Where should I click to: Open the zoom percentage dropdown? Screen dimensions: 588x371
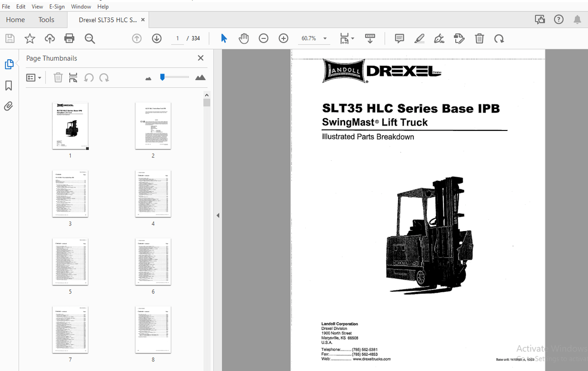(324, 38)
